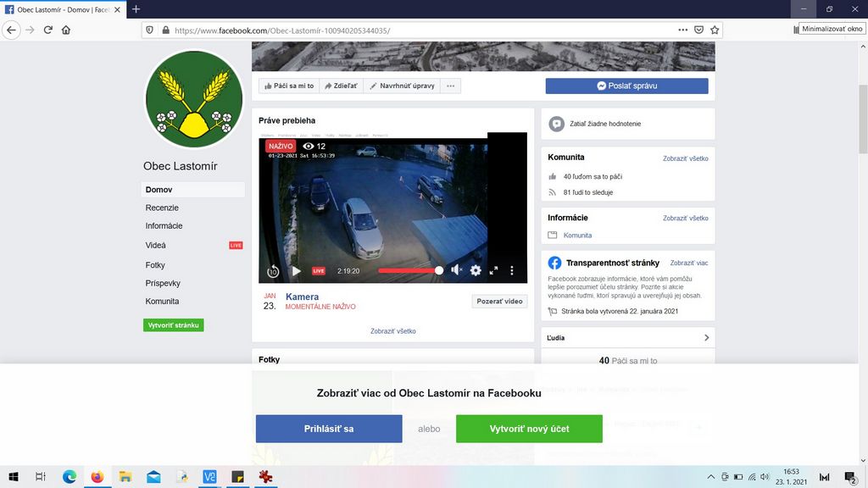868x488 pixels.
Task: Click Zobraziť všetko next to Komunita
Action: 685,158
